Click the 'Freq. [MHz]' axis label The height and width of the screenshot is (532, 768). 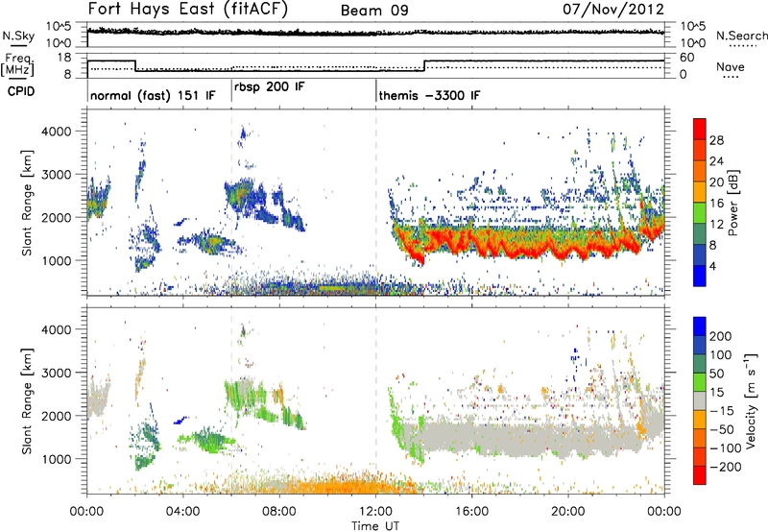point(19,64)
